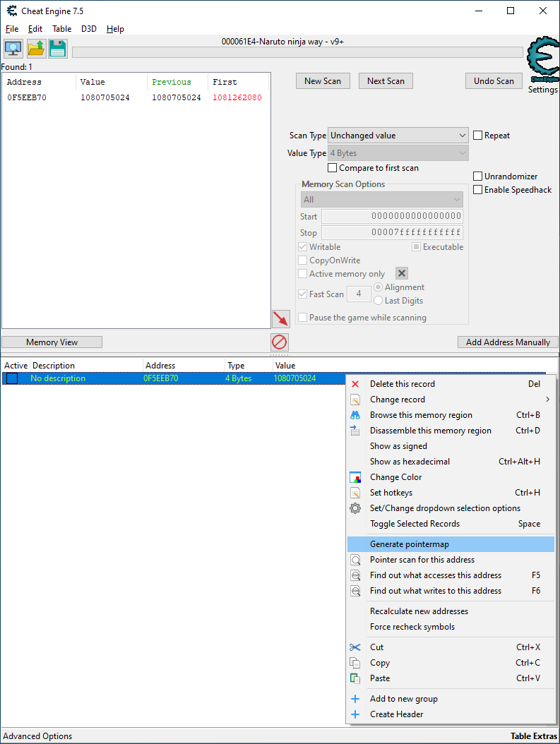Toggle Active memory only checkbox
The width and height of the screenshot is (560, 744).
coord(302,274)
